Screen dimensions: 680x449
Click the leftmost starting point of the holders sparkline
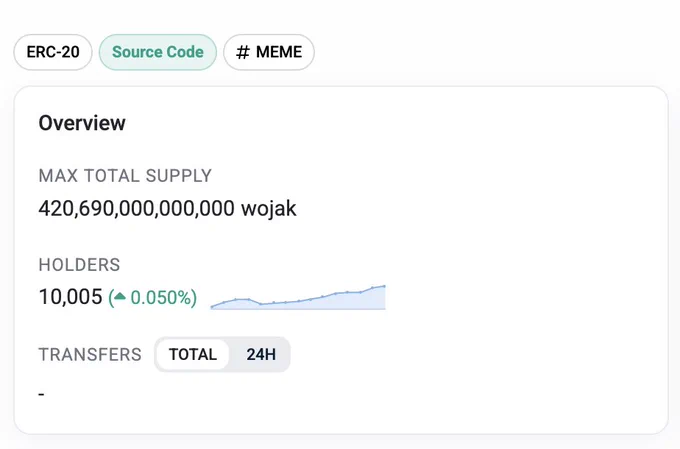pos(212,307)
